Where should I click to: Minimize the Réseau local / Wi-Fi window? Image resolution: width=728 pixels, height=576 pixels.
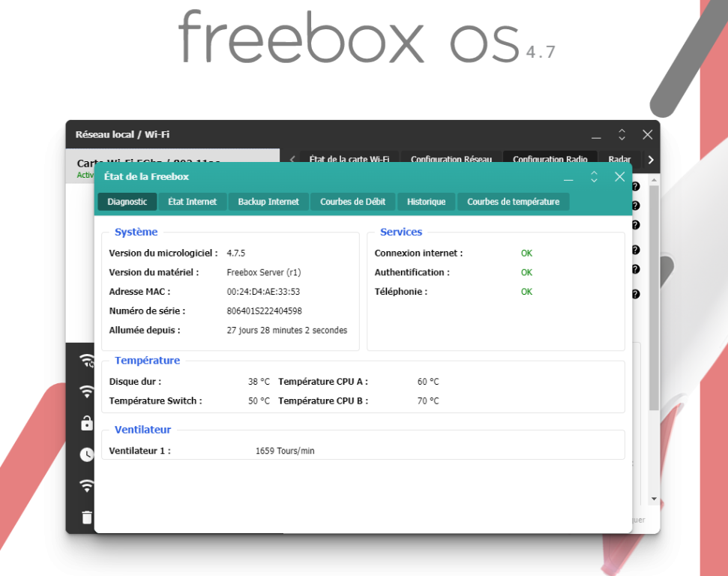point(596,137)
